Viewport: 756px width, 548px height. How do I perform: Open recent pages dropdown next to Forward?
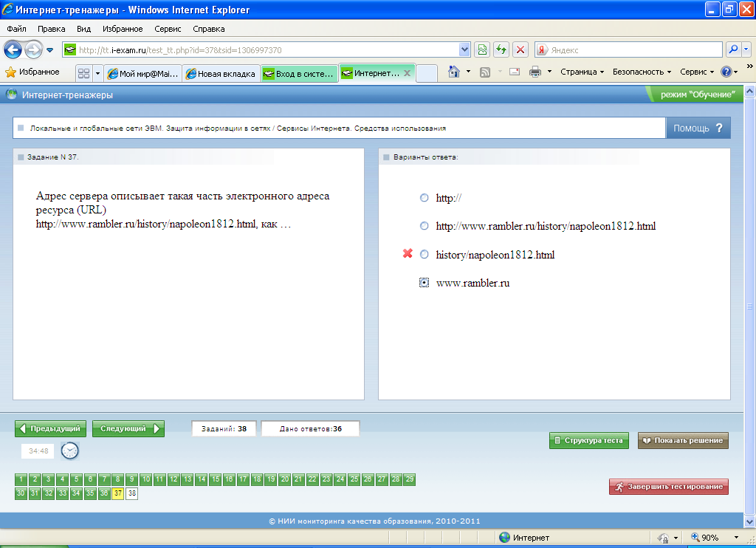pos(49,50)
